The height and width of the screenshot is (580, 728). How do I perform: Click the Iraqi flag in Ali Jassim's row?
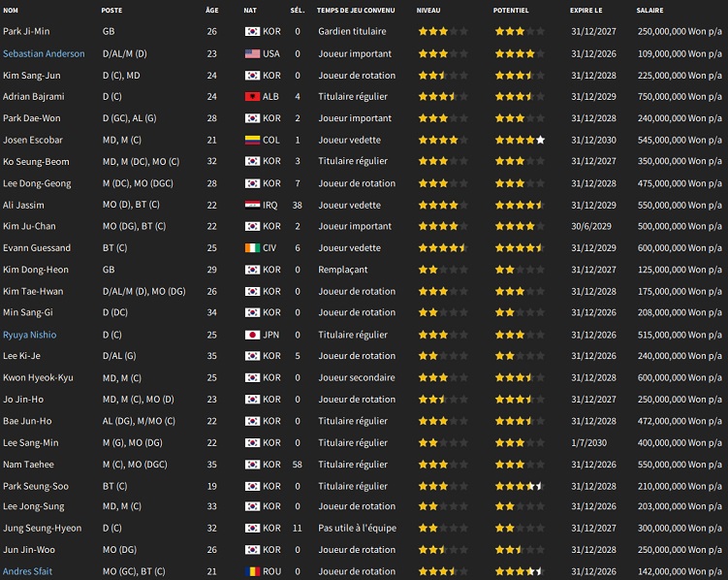click(252, 205)
